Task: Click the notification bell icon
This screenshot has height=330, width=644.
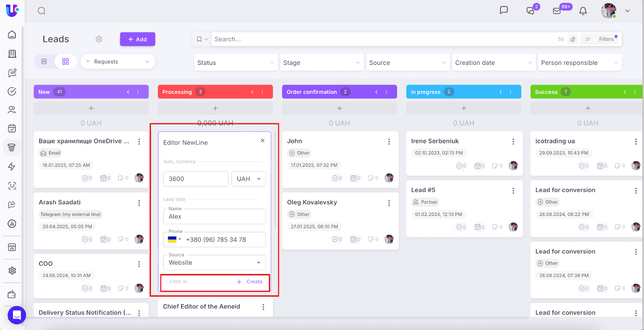Action: (x=583, y=11)
